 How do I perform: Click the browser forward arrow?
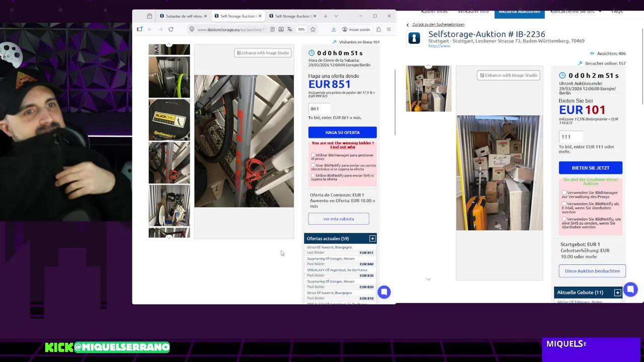pyautogui.click(x=160, y=30)
